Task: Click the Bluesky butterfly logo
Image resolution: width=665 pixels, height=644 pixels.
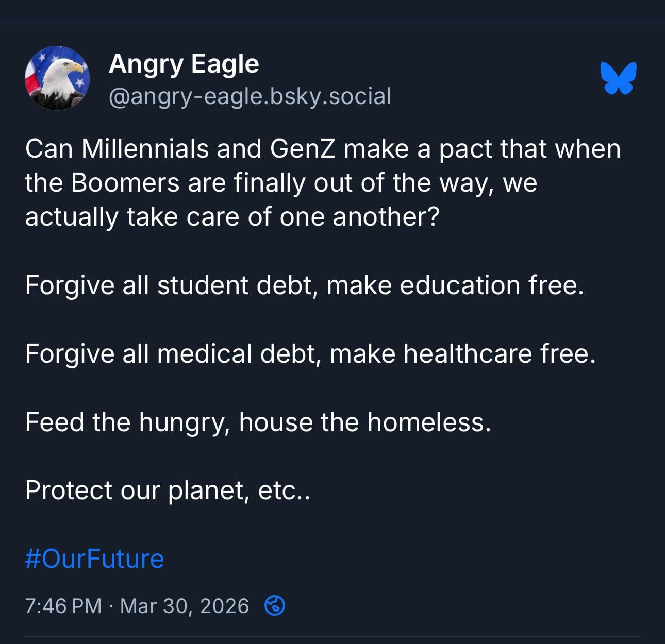Action: pyautogui.click(x=618, y=78)
